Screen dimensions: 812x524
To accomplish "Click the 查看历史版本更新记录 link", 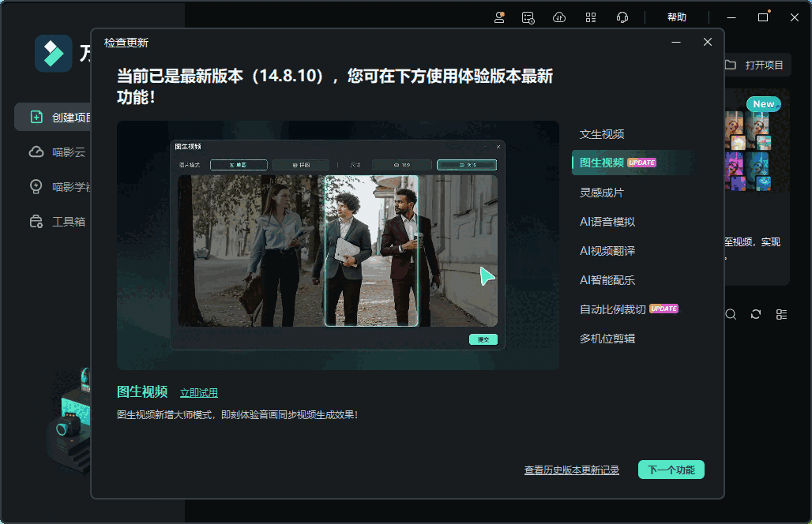I will 572,469.
